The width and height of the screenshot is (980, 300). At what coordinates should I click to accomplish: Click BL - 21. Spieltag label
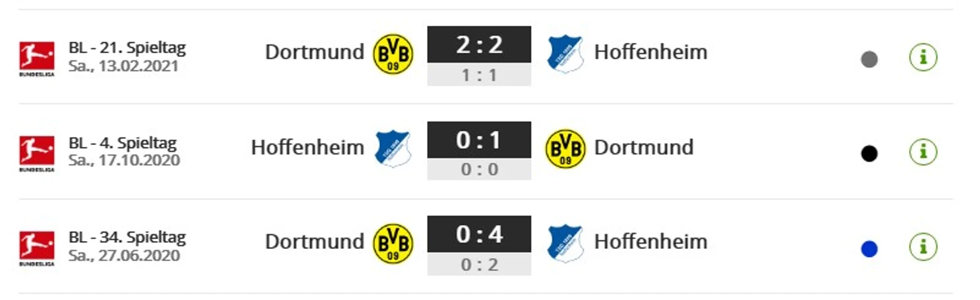(127, 48)
